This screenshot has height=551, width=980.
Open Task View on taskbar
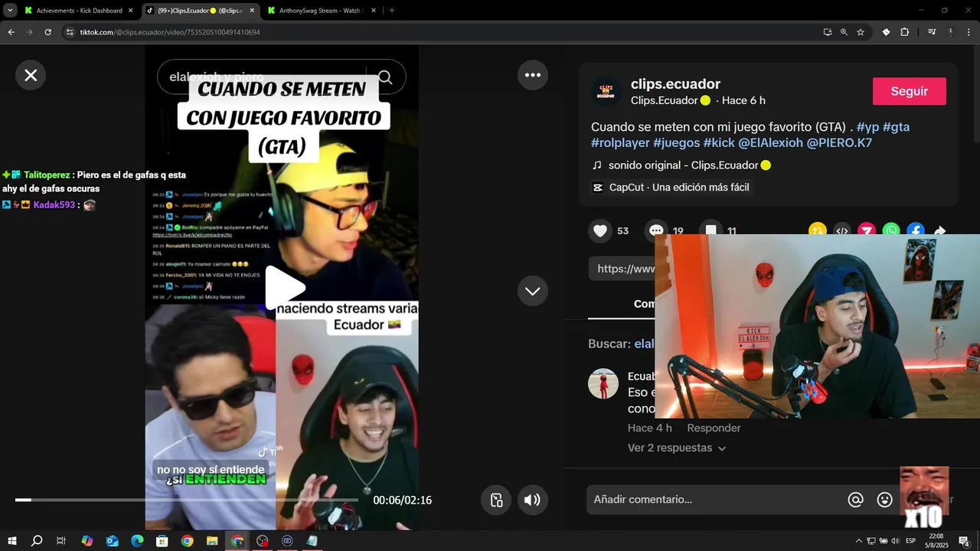[x=61, y=541]
